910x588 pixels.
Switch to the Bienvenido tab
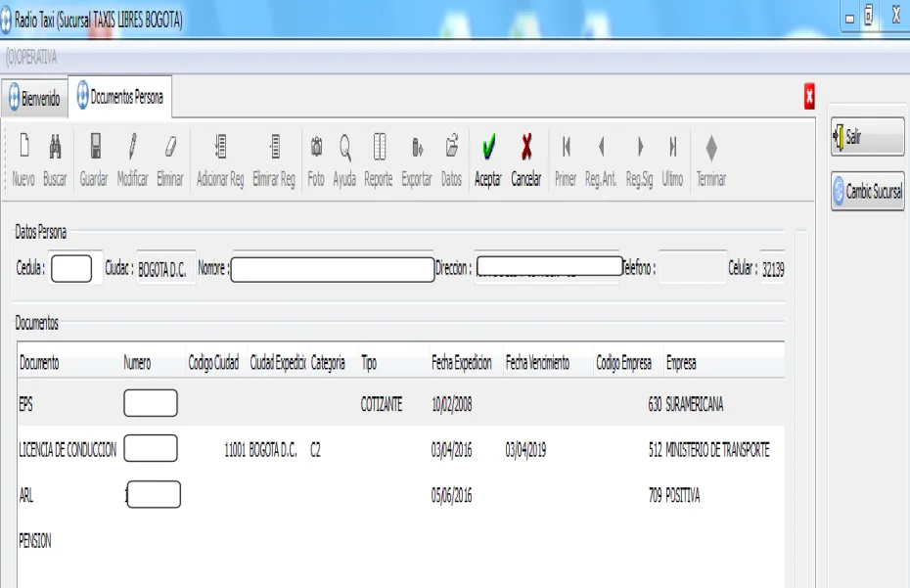click(x=35, y=98)
